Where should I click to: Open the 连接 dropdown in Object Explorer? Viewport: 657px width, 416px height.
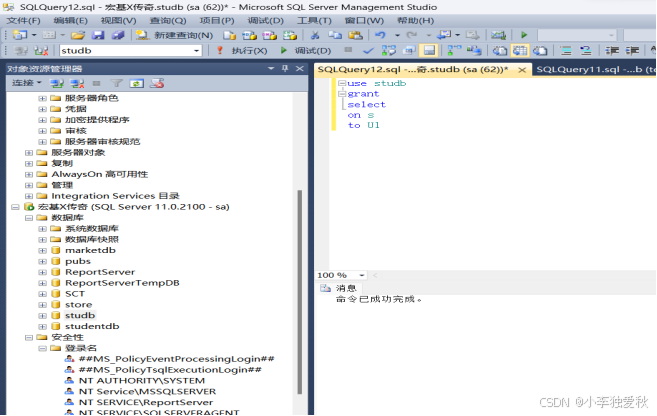pos(27,83)
